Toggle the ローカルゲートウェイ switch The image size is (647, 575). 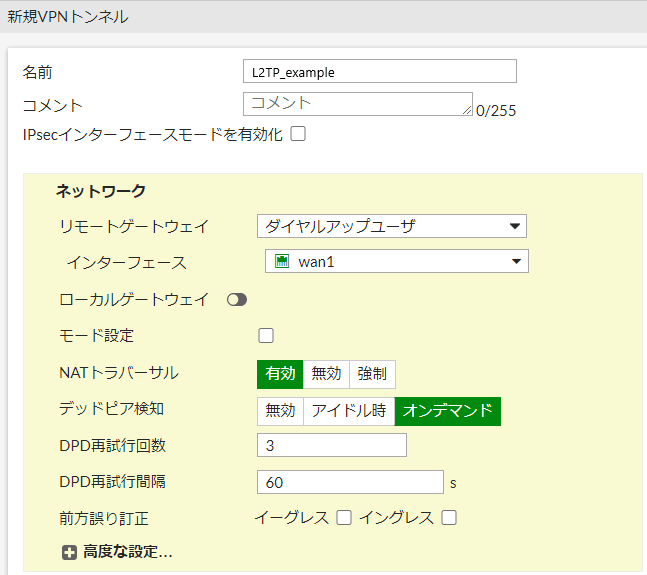click(x=237, y=300)
